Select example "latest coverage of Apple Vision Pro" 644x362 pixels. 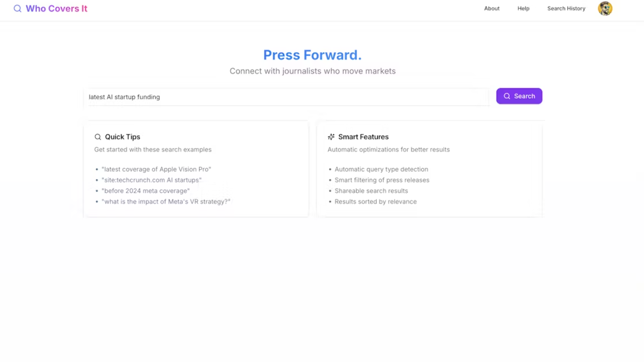(x=156, y=169)
